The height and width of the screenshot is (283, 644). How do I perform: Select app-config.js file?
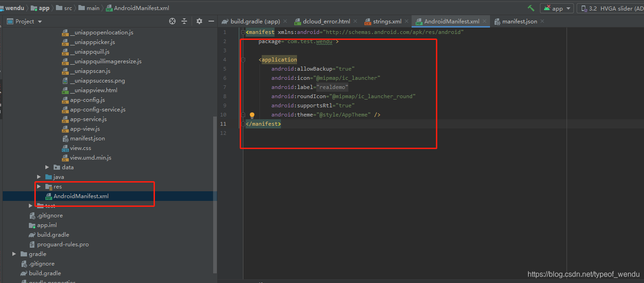pyautogui.click(x=87, y=100)
